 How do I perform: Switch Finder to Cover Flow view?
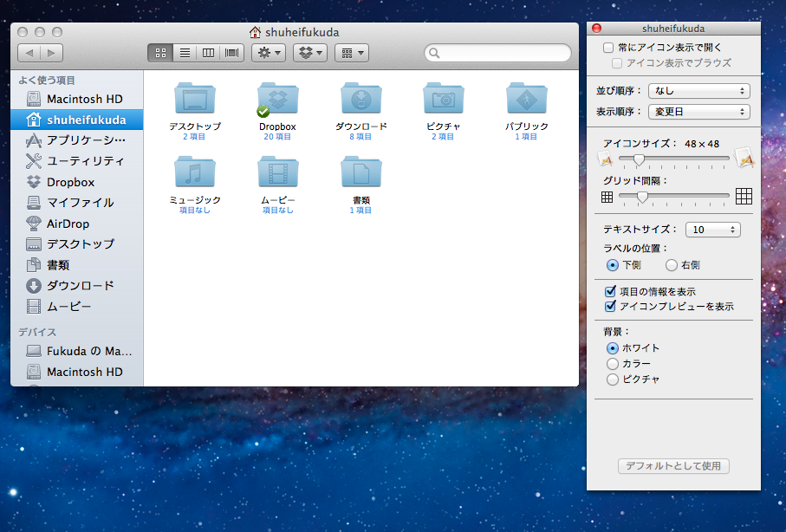(231, 53)
